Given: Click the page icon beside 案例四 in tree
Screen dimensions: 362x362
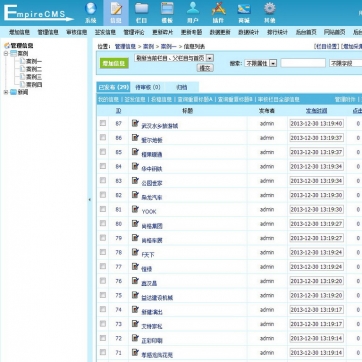Looking at the screenshot, I should pyautogui.click(x=22, y=84).
